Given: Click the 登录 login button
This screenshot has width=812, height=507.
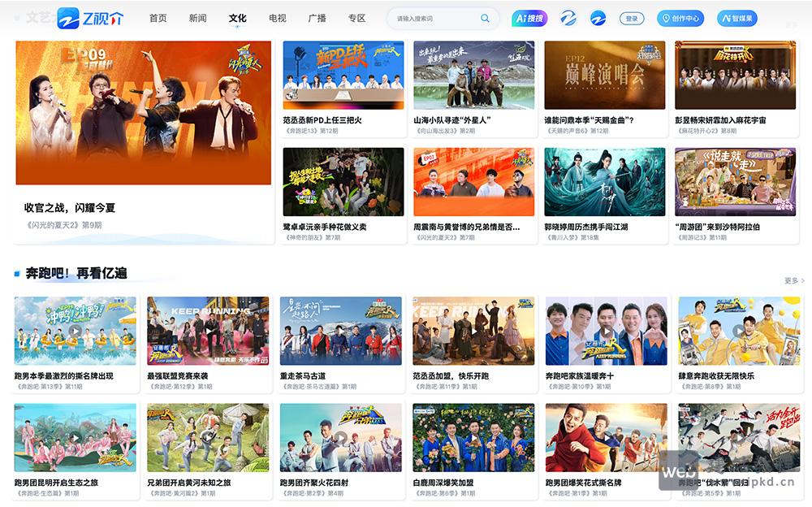Looking at the screenshot, I should [x=632, y=19].
